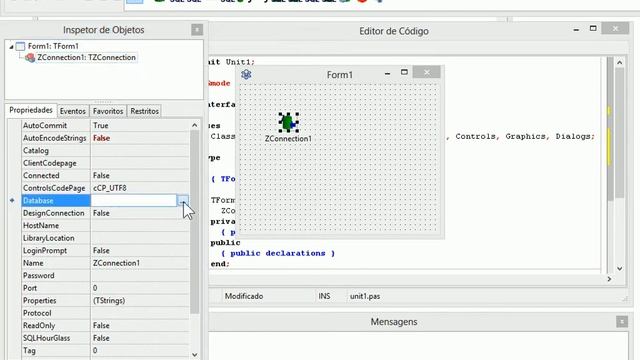Select ZConnection1: TZConnection in the component tree
640x360 pixels.
coord(86,58)
